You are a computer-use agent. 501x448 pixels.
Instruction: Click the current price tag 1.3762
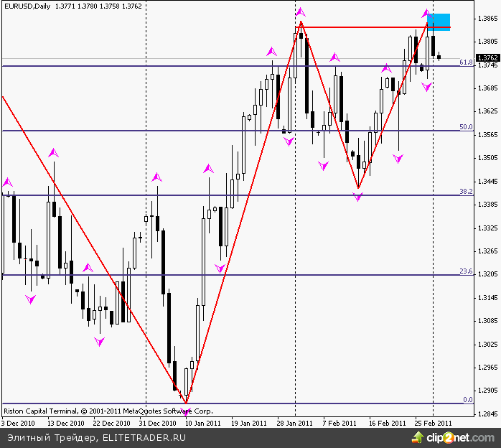point(487,58)
